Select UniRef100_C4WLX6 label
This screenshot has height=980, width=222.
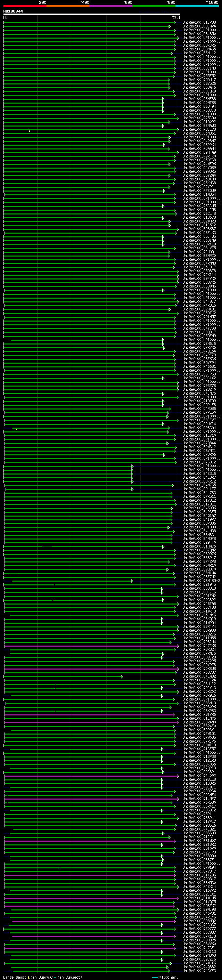[199, 963]
